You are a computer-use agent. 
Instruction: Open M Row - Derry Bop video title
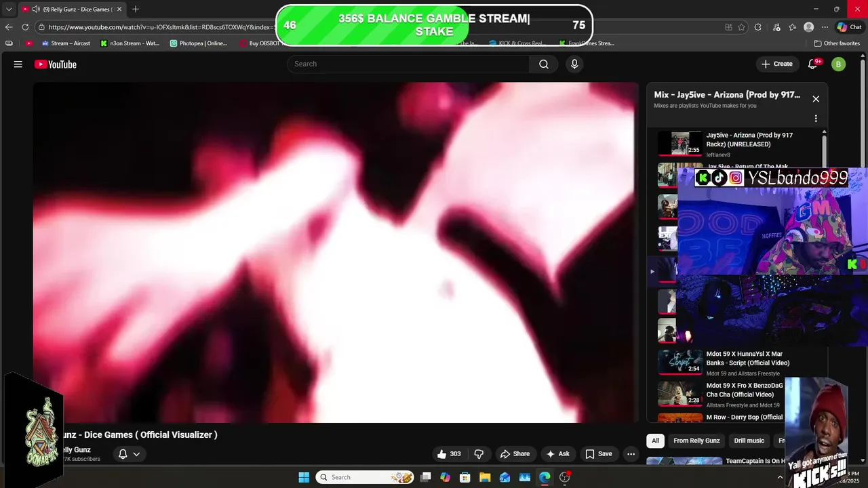point(745,418)
